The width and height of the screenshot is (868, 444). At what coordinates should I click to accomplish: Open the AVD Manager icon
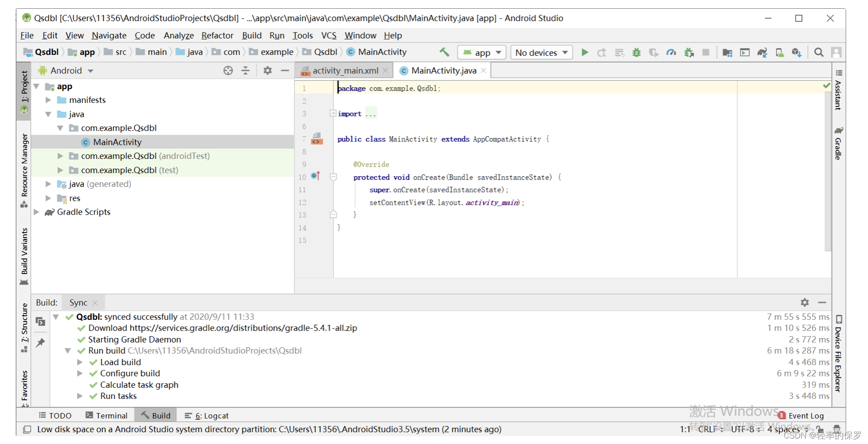[779, 52]
